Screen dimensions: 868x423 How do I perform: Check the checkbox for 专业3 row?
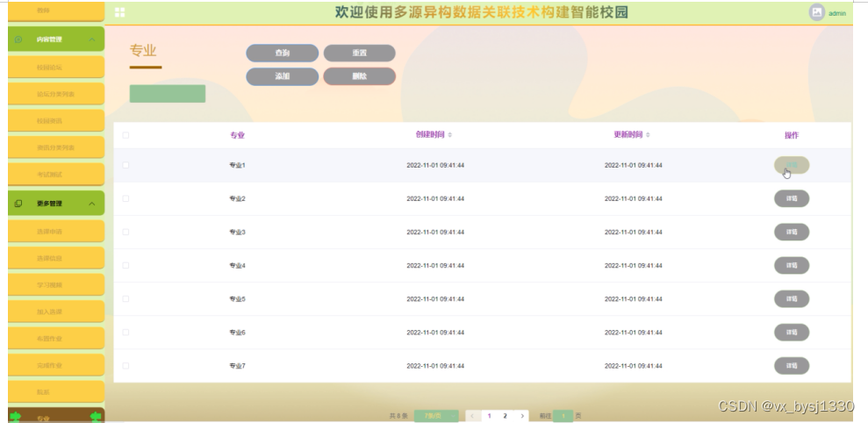tap(126, 232)
